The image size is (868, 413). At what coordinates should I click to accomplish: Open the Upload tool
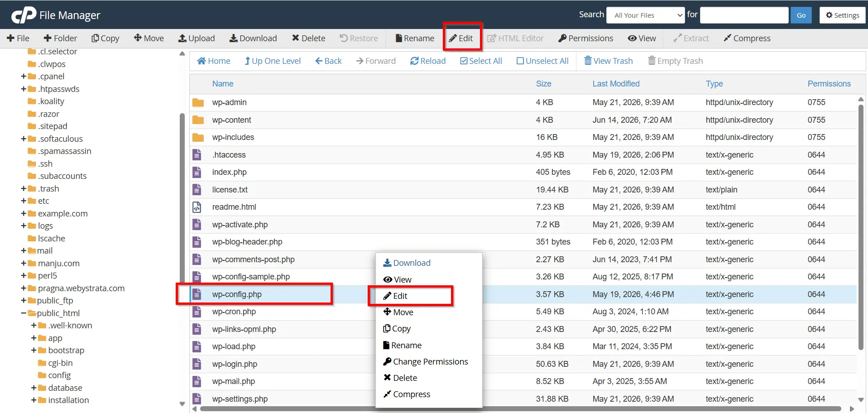point(197,38)
